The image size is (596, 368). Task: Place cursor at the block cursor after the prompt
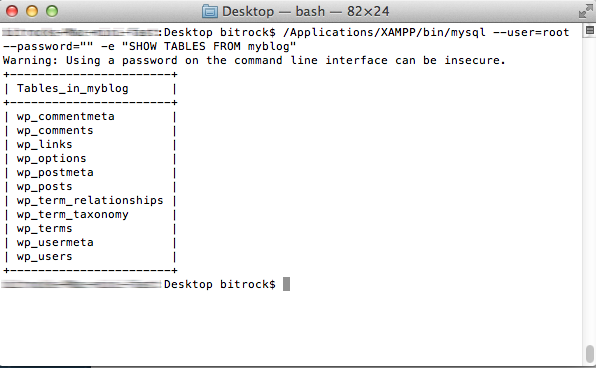(x=287, y=284)
